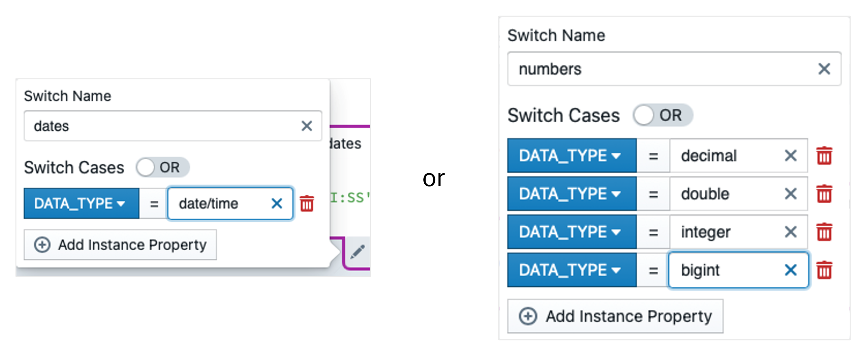Click the decimal value input field

click(x=724, y=156)
